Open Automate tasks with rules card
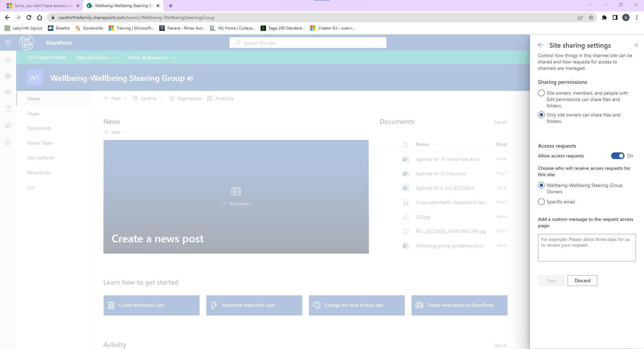 [254, 305]
